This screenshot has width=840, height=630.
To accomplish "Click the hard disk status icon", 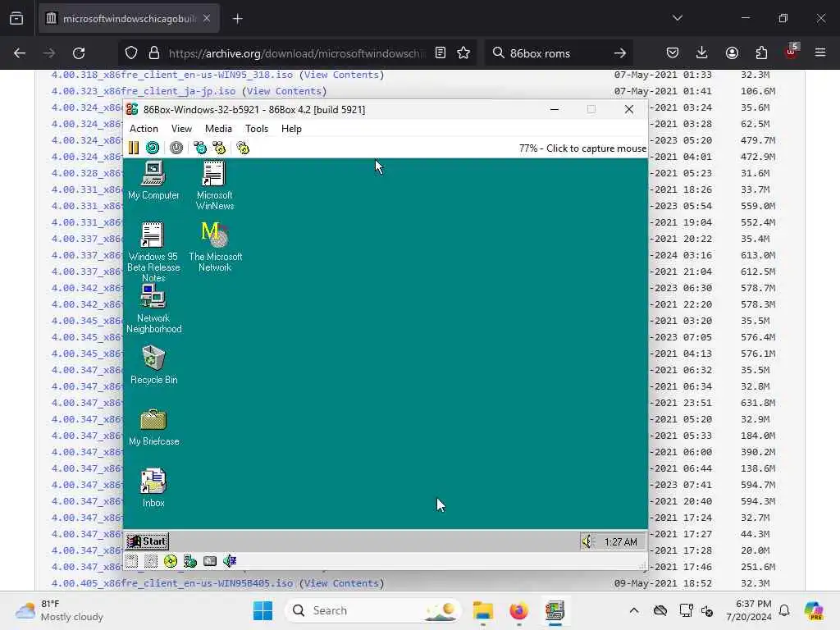I will point(210,561).
